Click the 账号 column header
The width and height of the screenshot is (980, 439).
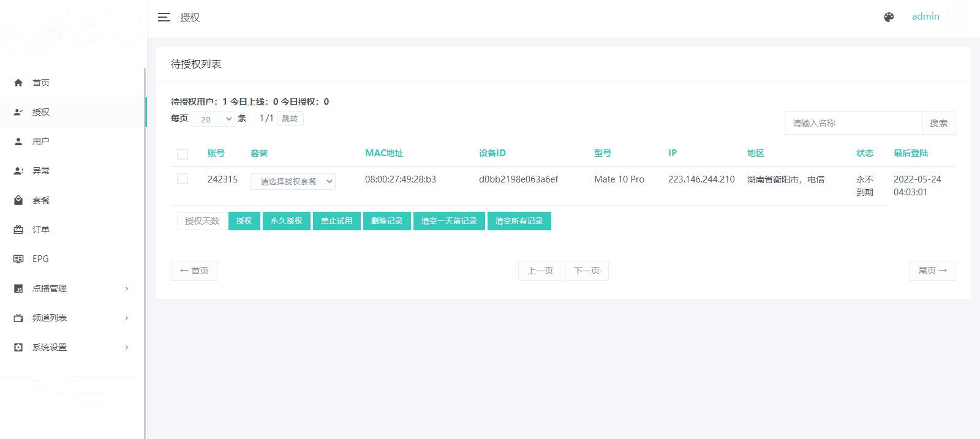(x=216, y=153)
